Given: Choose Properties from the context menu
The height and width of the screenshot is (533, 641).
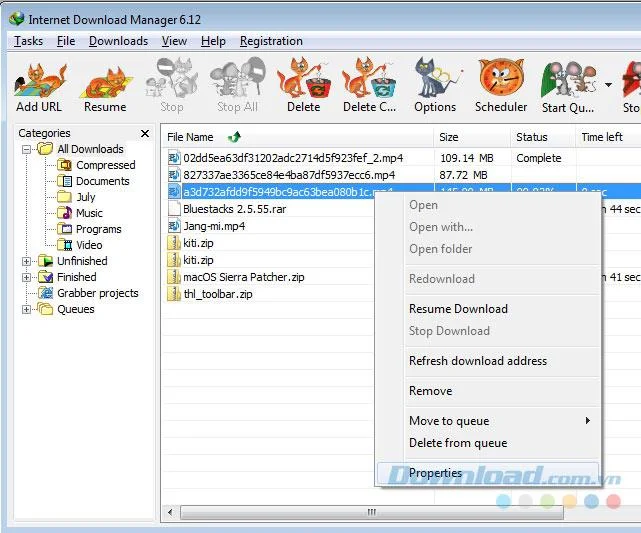Looking at the screenshot, I should (489, 473).
